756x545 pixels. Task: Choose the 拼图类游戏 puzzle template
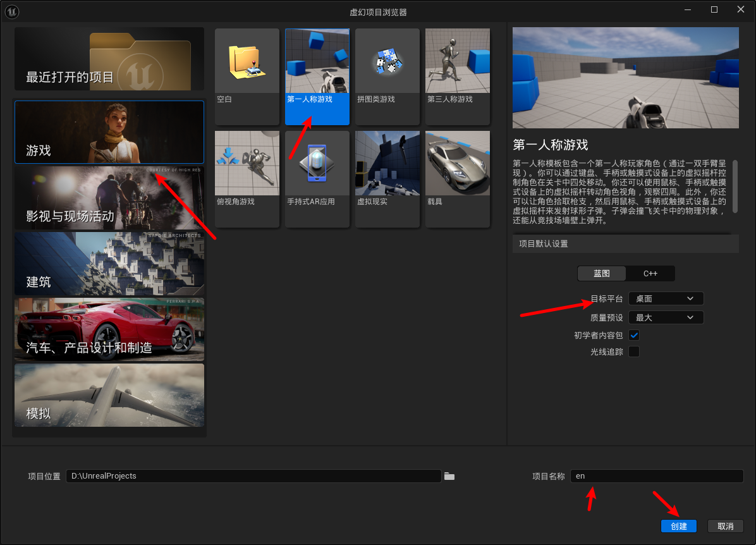pos(387,77)
